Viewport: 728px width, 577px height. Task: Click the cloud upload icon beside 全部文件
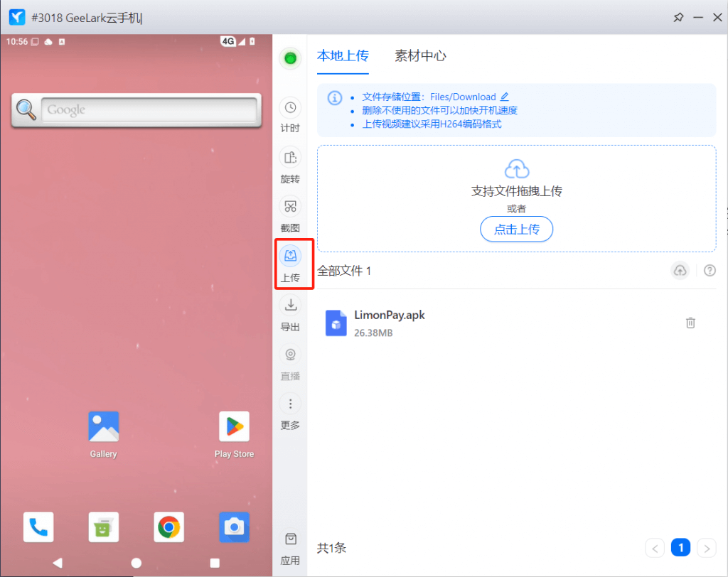(x=680, y=271)
